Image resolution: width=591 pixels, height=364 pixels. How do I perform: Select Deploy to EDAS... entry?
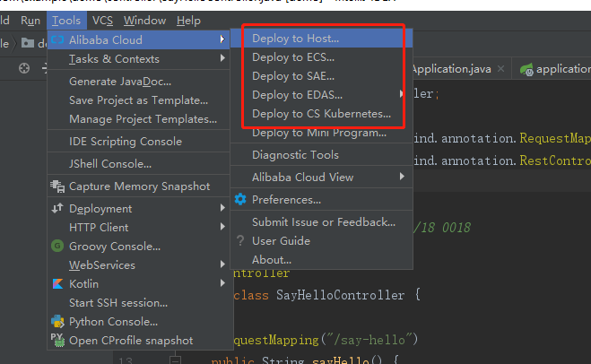(322, 95)
